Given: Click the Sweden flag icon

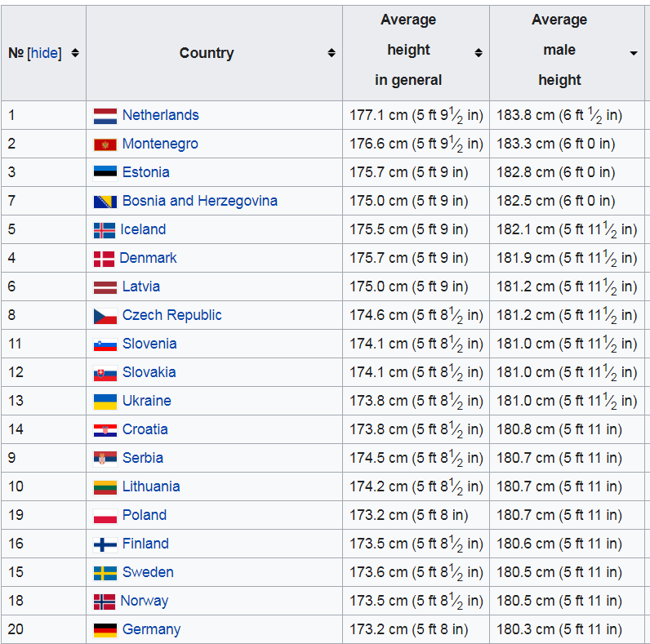Looking at the screenshot, I should point(105,573).
